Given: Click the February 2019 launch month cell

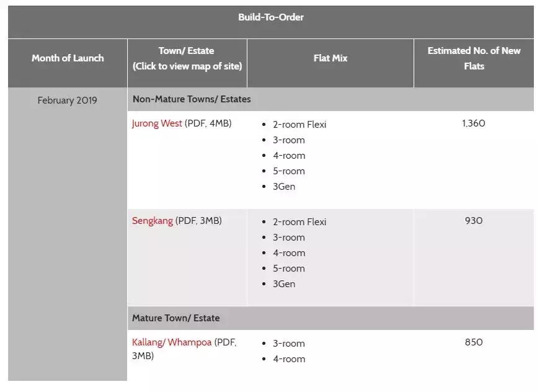Looking at the screenshot, I should [68, 100].
